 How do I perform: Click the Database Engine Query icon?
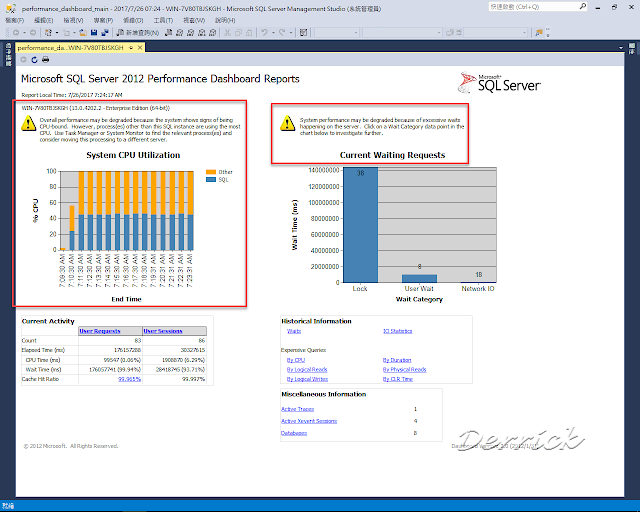(x=168, y=33)
